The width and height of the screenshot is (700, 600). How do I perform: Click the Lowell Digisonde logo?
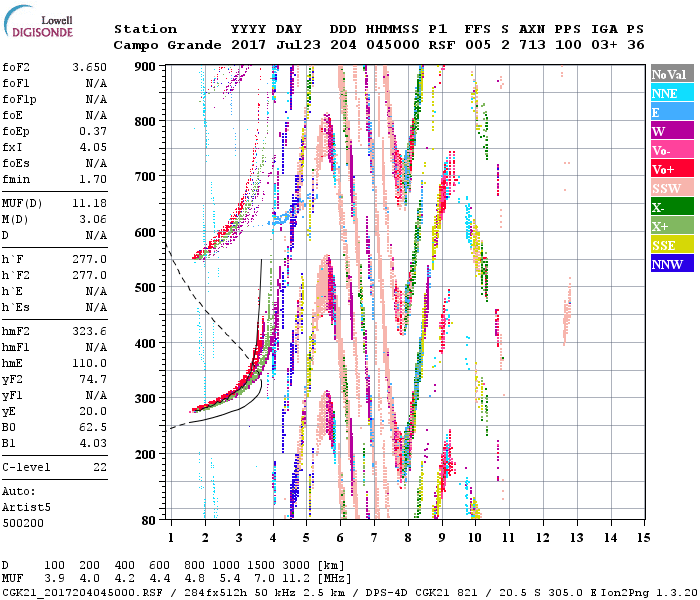pos(38,22)
